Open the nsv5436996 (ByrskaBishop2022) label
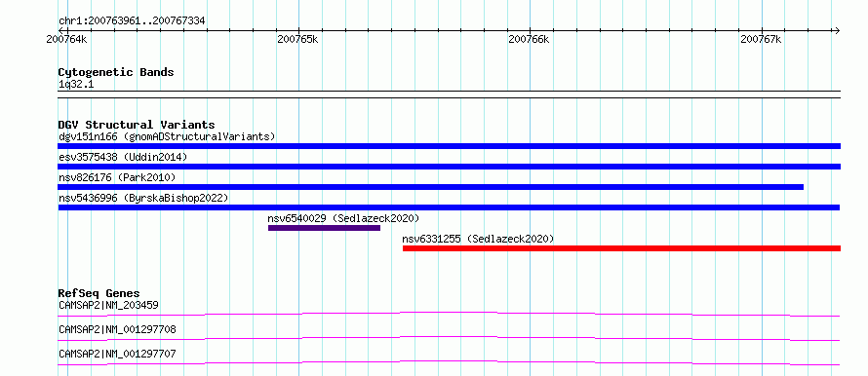Image resolution: width=868 pixels, height=376 pixels. coord(143,198)
